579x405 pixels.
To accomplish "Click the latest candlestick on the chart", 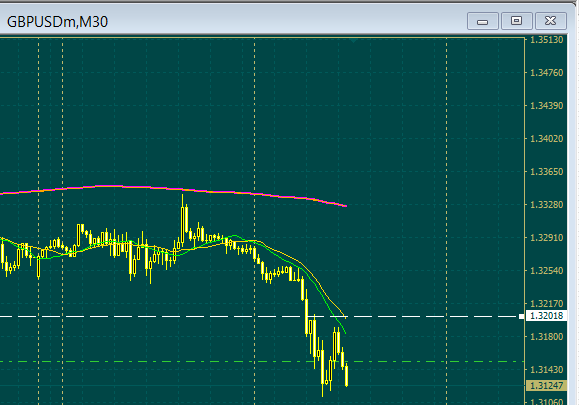I will (x=346, y=375).
